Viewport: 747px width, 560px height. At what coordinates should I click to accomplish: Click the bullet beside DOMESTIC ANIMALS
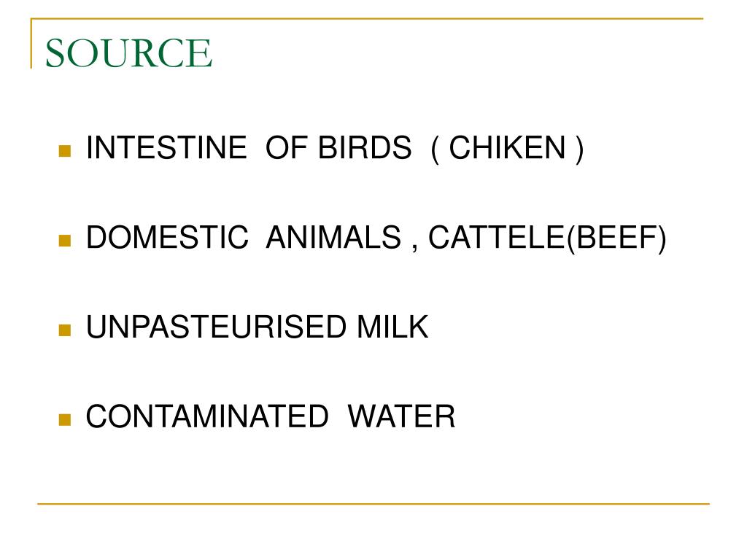pyautogui.click(x=65, y=240)
